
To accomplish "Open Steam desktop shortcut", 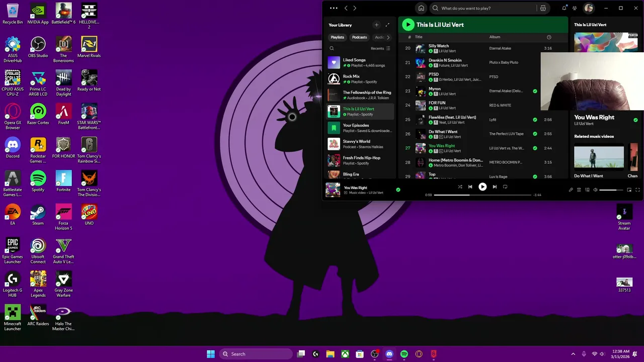I will point(38,215).
